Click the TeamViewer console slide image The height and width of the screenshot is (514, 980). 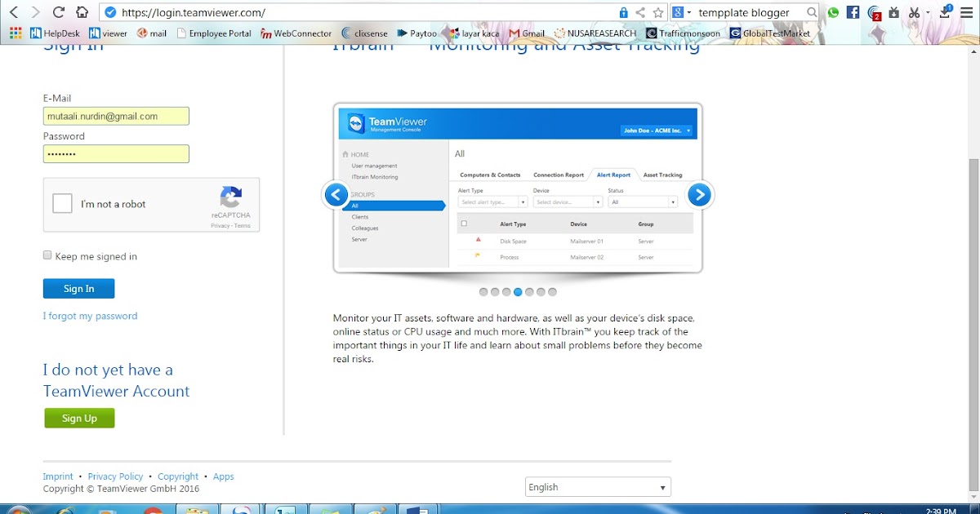(x=518, y=188)
